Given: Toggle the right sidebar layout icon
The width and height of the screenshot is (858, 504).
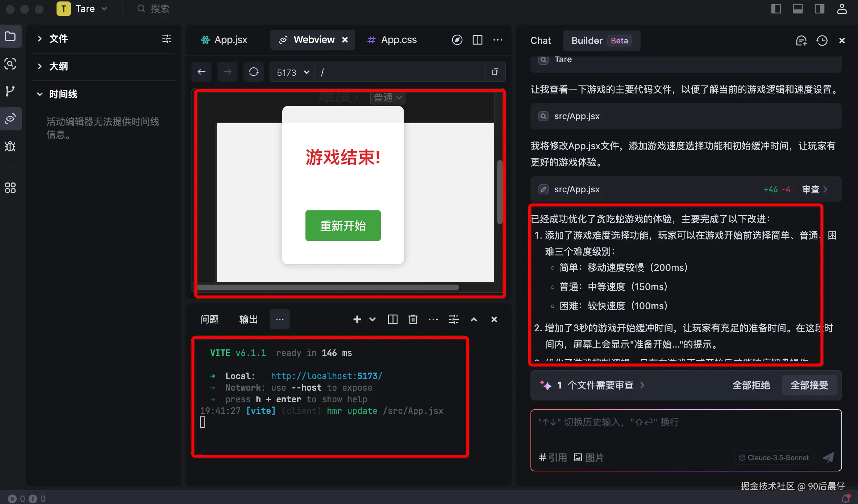Looking at the screenshot, I should (819, 9).
